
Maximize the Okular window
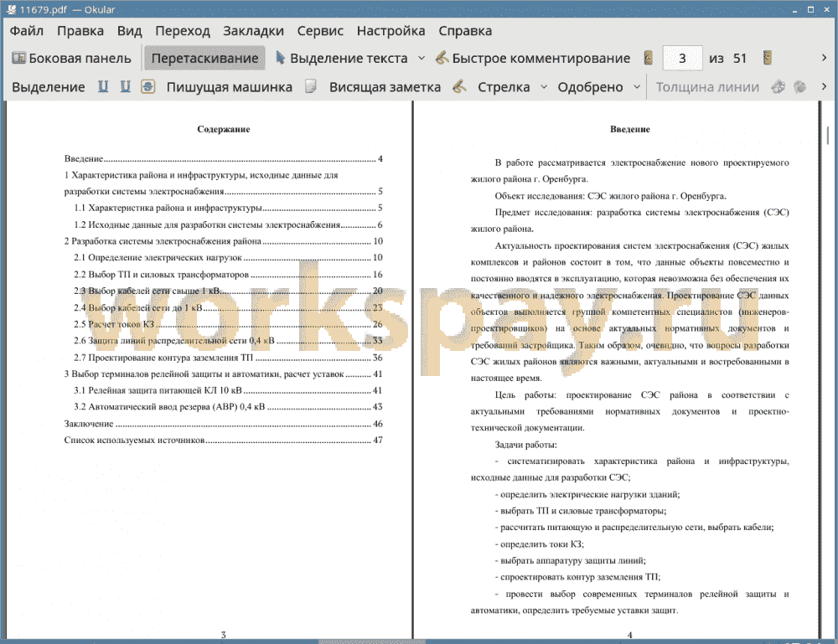tap(810, 9)
